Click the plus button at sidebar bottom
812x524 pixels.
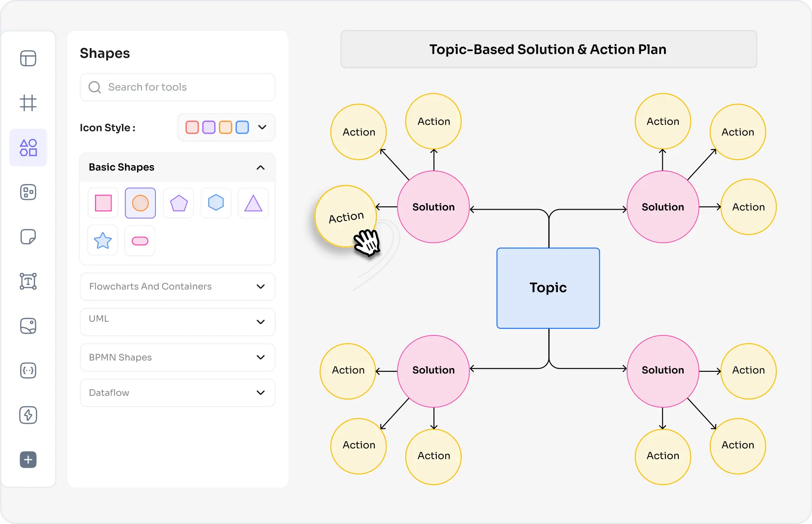click(x=28, y=460)
